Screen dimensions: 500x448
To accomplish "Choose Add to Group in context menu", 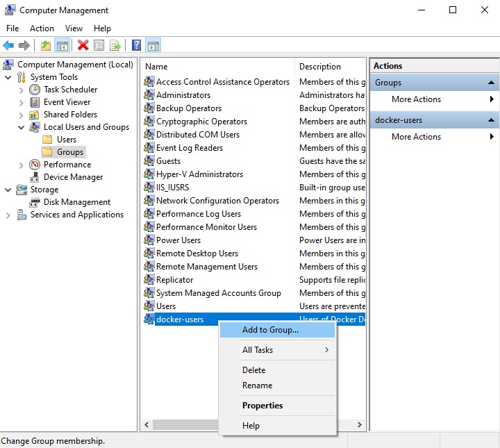I will [270, 330].
